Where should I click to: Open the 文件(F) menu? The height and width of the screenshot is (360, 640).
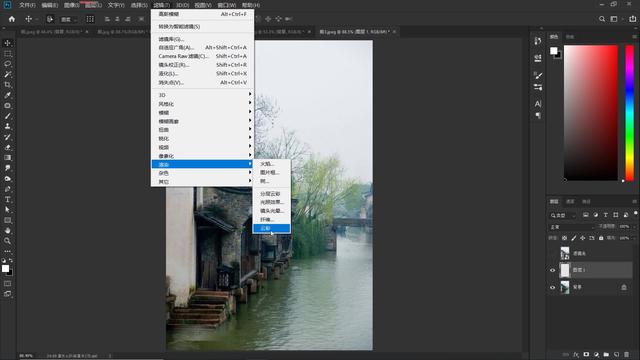(27, 5)
